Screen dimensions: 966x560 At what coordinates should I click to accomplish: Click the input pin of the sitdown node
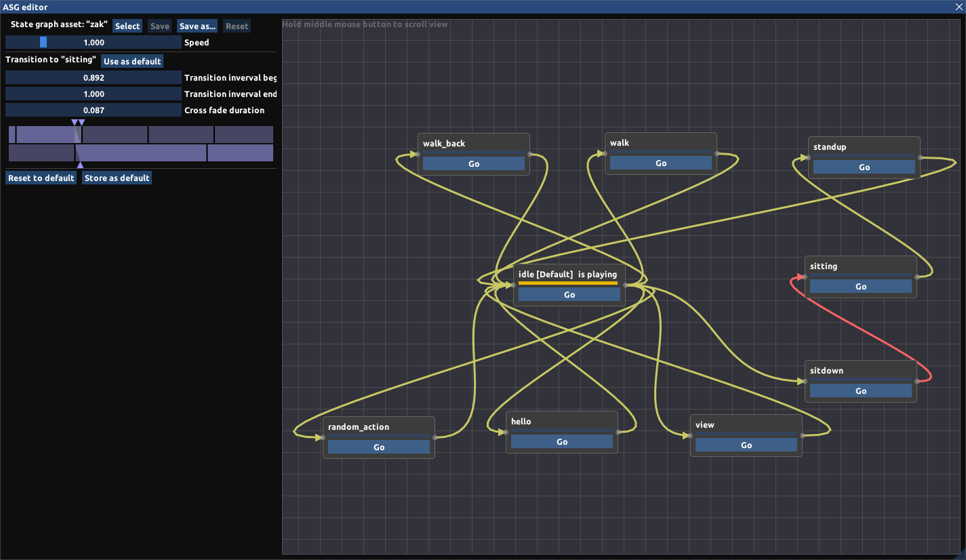[806, 381]
